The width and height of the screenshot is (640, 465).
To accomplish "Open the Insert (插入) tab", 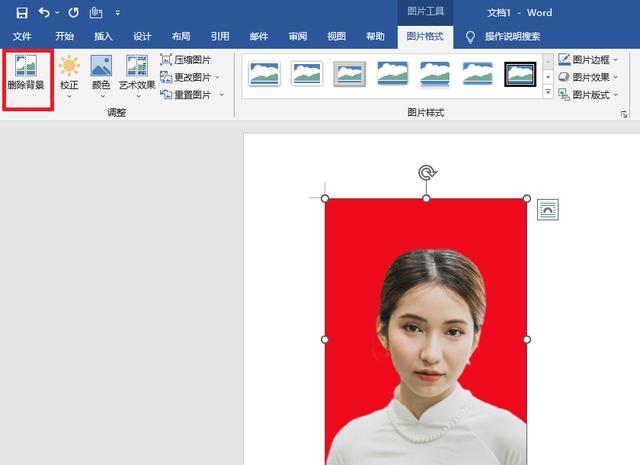I will (103, 36).
